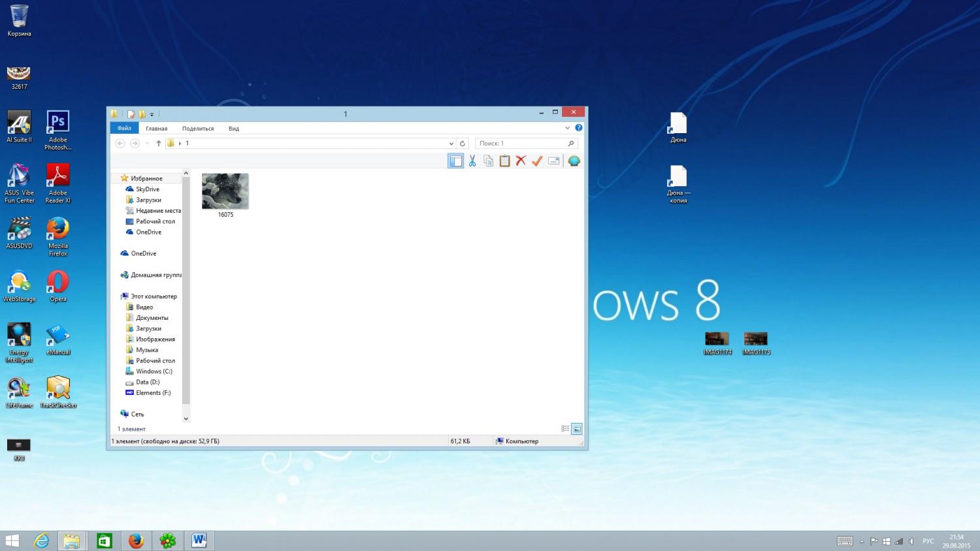Switch to details view in status bar

tap(565, 429)
